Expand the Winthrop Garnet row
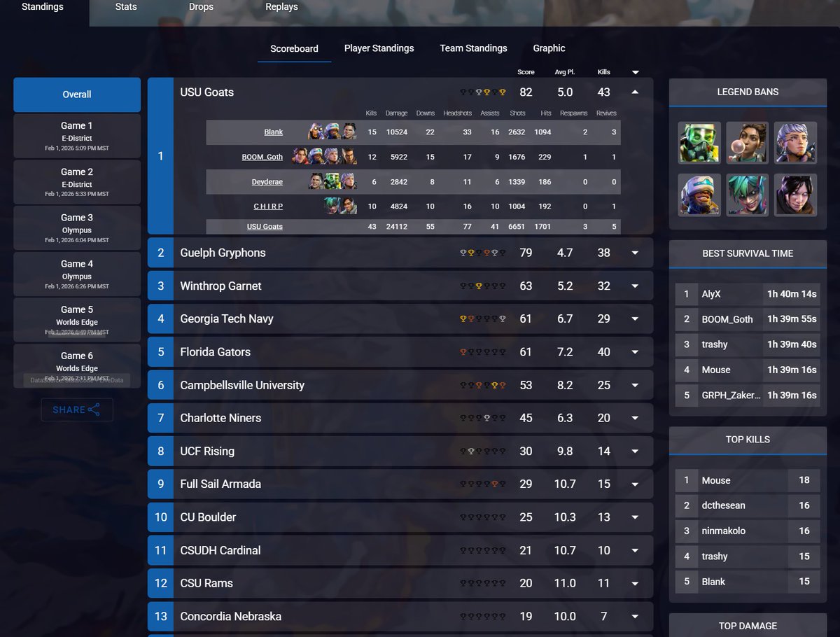840x637 pixels. [635, 286]
